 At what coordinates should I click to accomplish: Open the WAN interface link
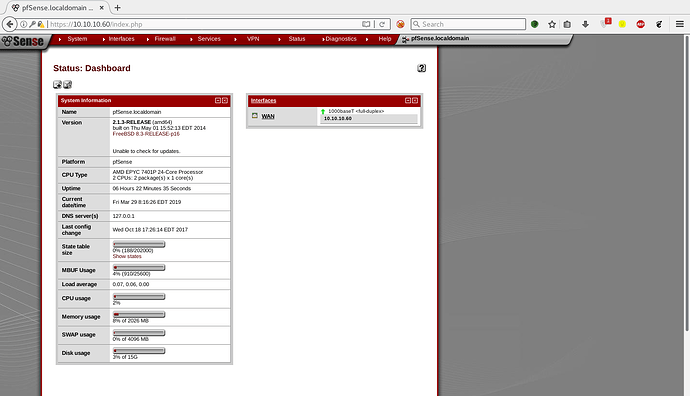268,116
